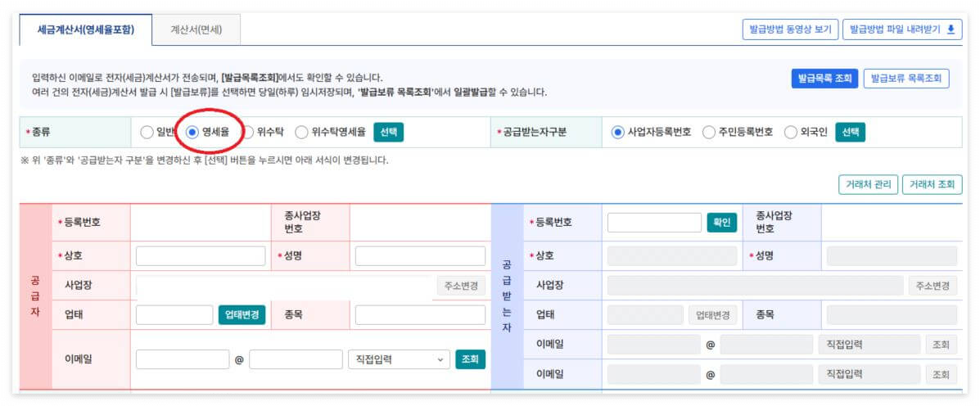Select 외국인 radio button
This screenshot has width=980, height=406.
click(x=791, y=132)
